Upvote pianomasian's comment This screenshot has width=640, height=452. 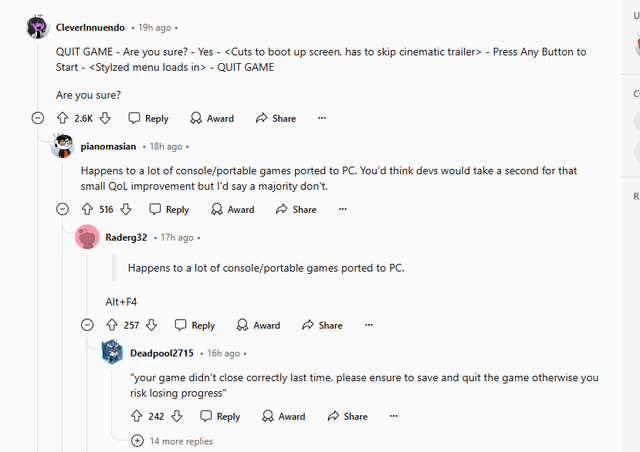point(88,209)
